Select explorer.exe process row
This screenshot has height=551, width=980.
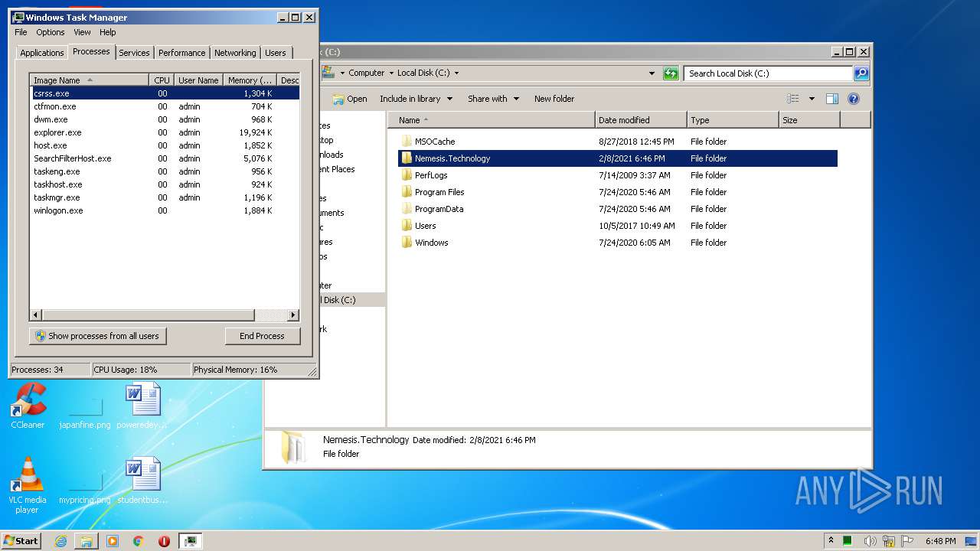tap(165, 132)
